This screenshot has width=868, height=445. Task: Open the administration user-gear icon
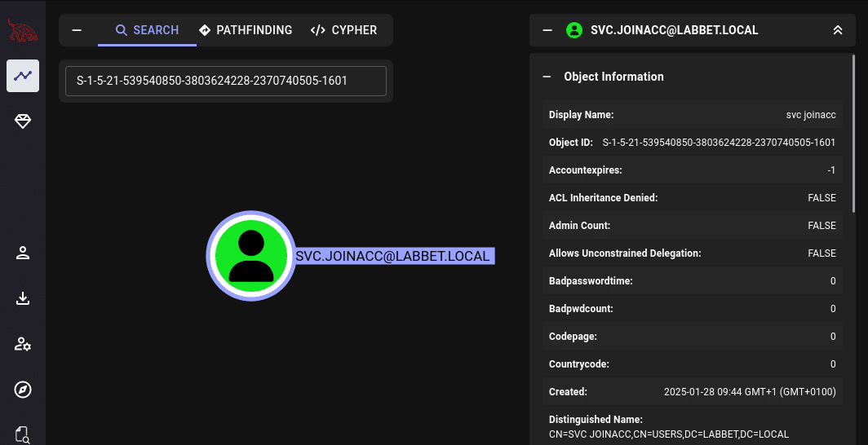[x=23, y=345]
